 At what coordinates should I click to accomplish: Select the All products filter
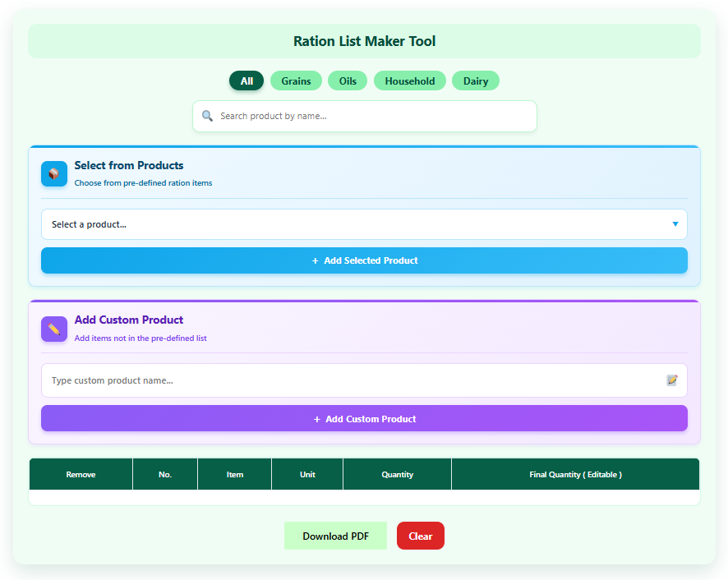tap(247, 81)
